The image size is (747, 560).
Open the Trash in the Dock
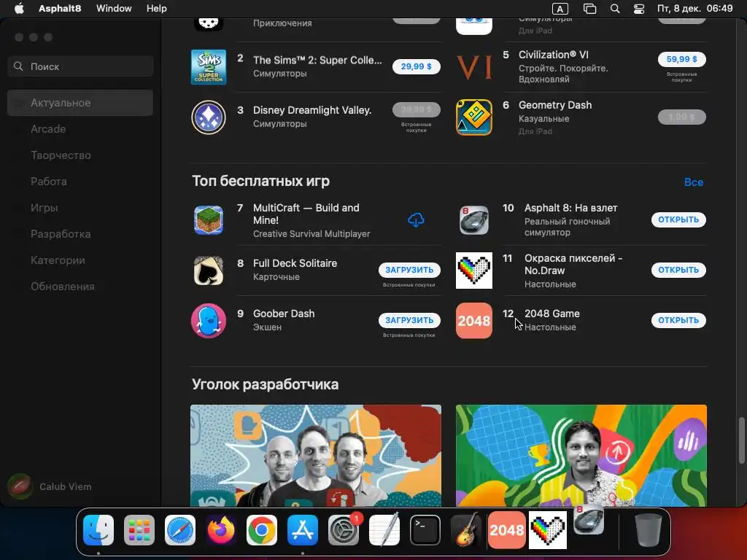point(649,530)
